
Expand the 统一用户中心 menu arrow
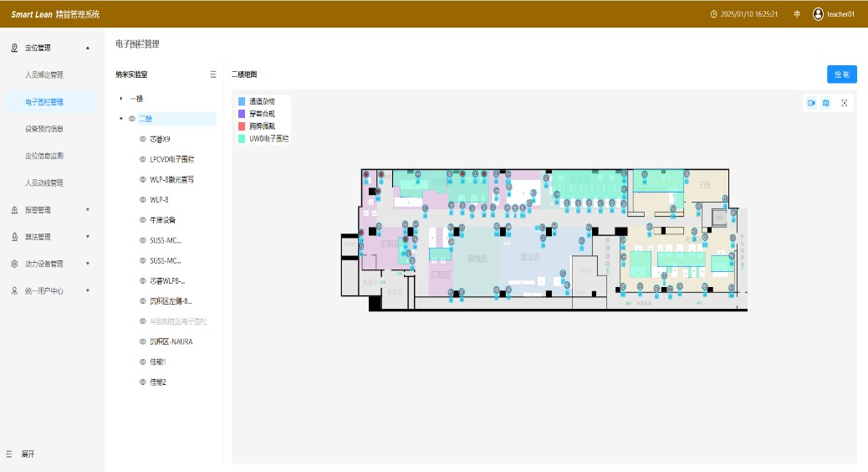tap(88, 291)
